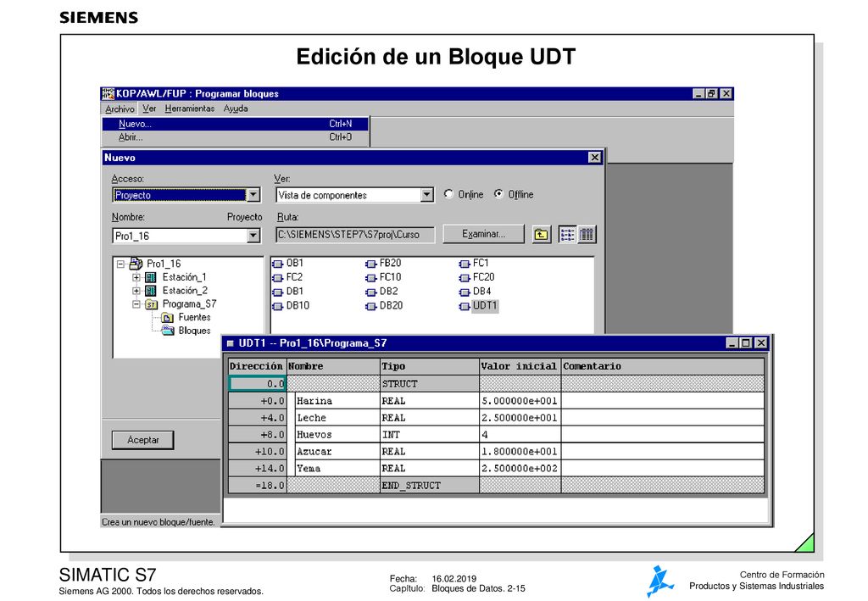Restore the KOP/AWL/FUP main window
The width and height of the screenshot is (868, 601).
point(712,93)
